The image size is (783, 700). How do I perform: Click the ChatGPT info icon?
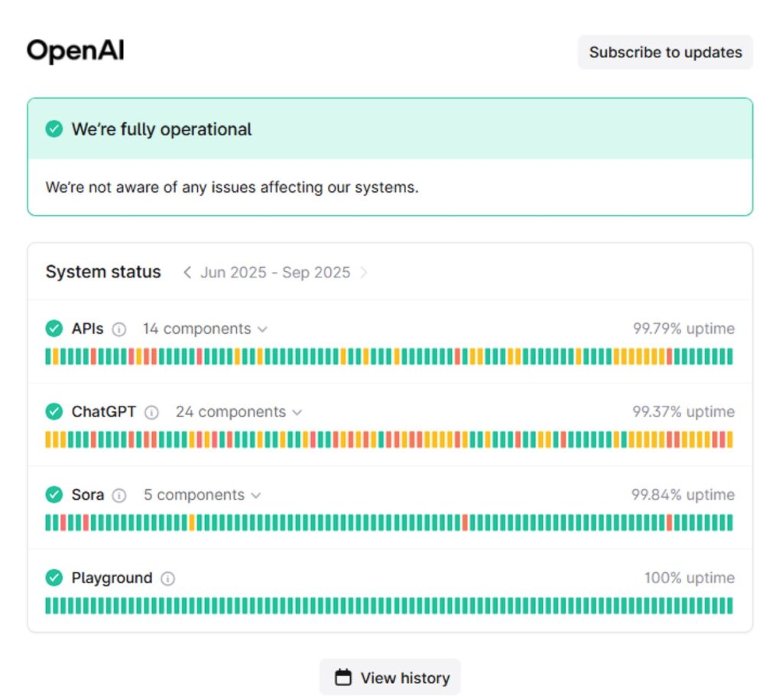tap(151, 413)
